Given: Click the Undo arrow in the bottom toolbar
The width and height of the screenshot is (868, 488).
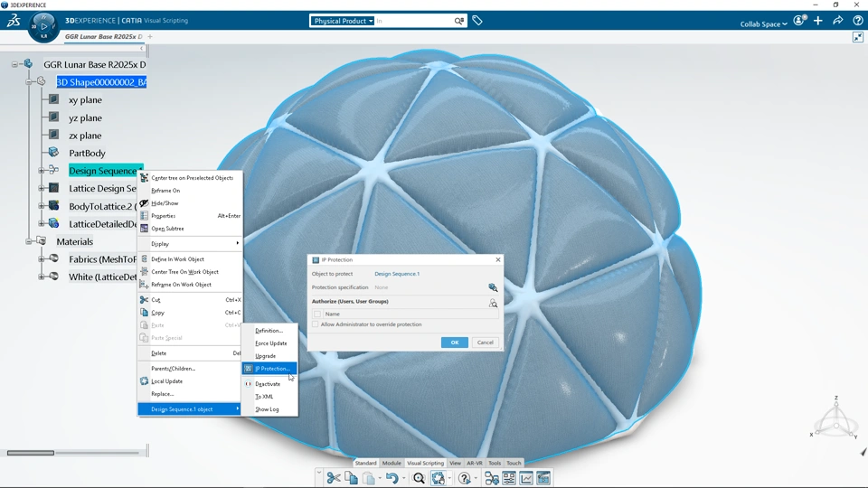Looking at the screenshot, I should point(392,478).
